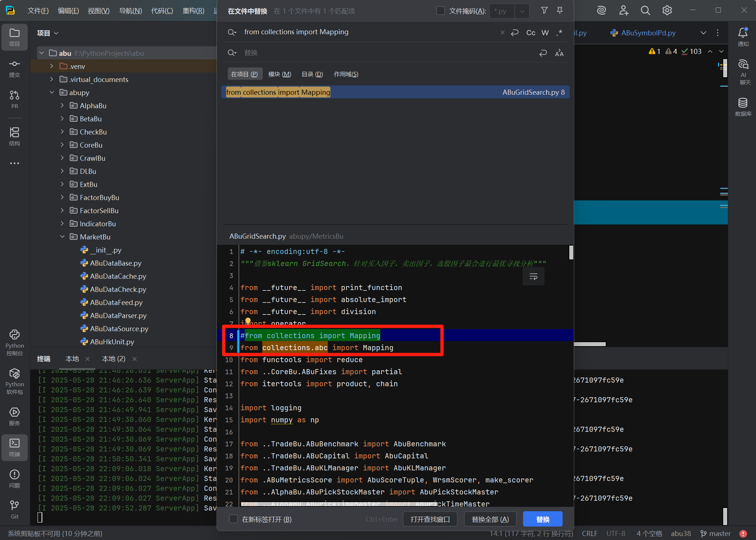The height and width of the screenshot is (540, 756).
Task: Switch to the Directory scope tab
Action: coord(312,74)
